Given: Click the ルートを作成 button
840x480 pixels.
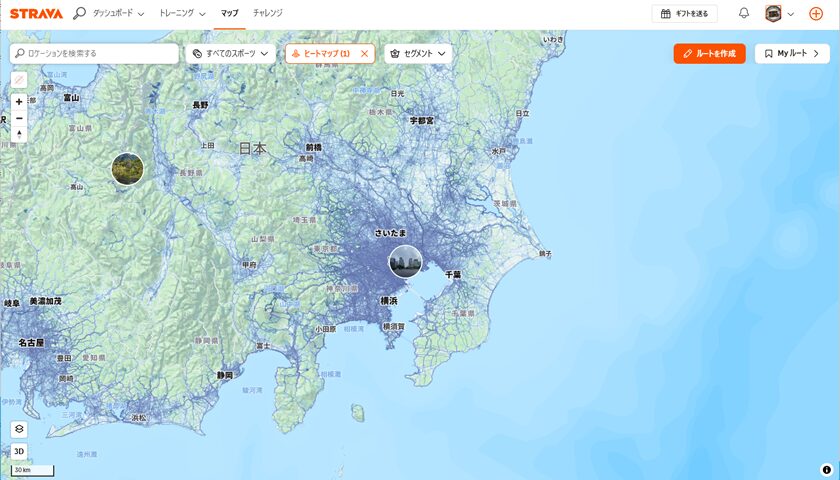Looking at the screenshot, I should [x=709, y=53].
